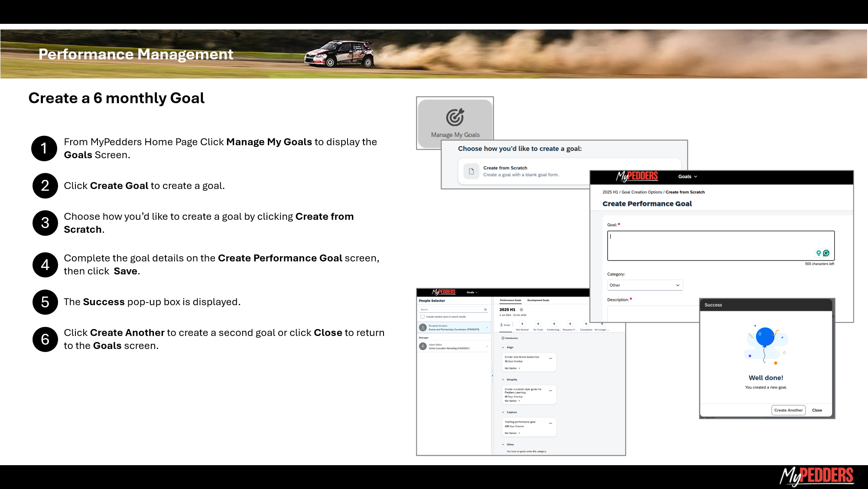This screenshot has width=868, height=489.
Task: Collapse the Simplify goal category
Action: (x=503, y=380)
